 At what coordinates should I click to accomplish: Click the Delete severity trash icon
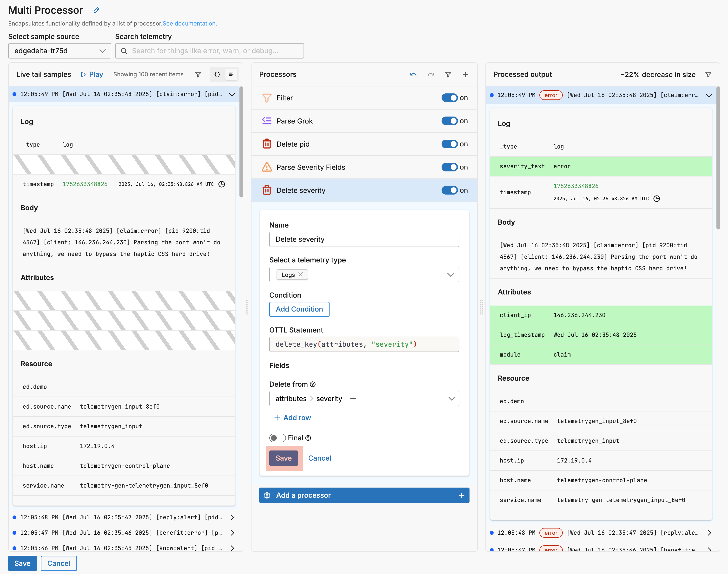[x=267, y=190]
